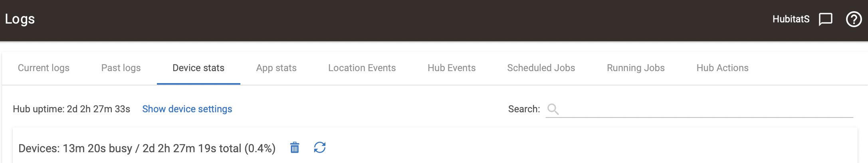Screen dimensions: 868x163
Task: Click the HubitatS hub name
Action: 791,19
